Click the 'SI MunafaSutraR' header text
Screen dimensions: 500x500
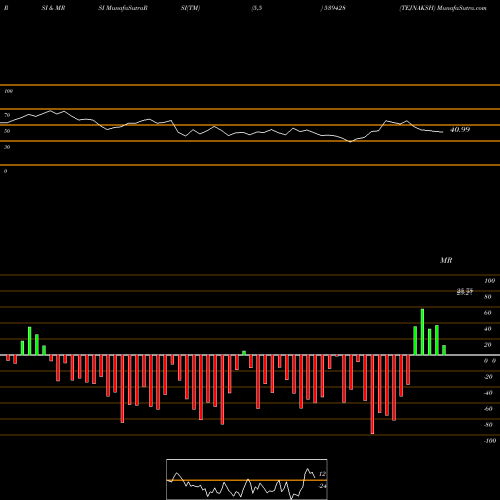[123, 8]
